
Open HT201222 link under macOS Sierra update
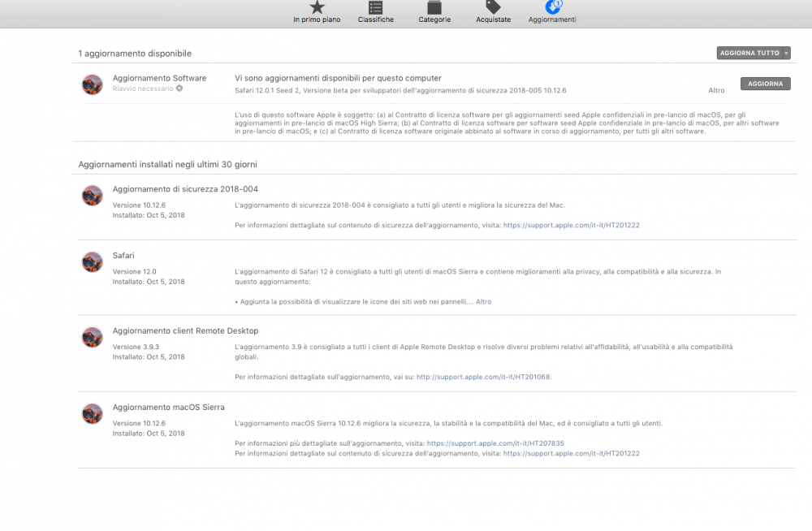point(571,453)
